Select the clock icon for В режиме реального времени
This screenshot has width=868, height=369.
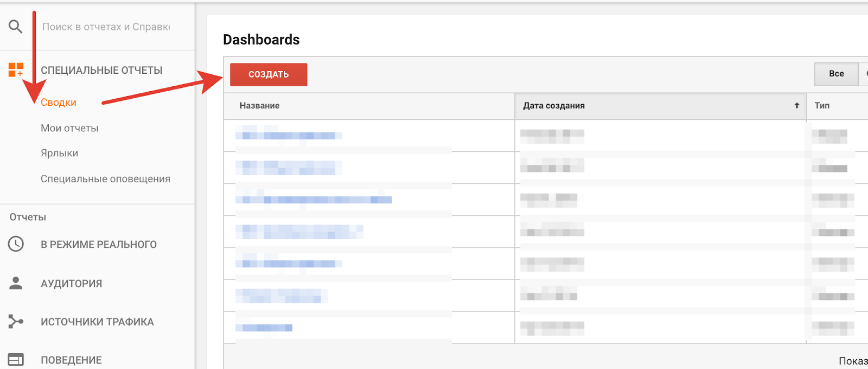pos(15,244)
